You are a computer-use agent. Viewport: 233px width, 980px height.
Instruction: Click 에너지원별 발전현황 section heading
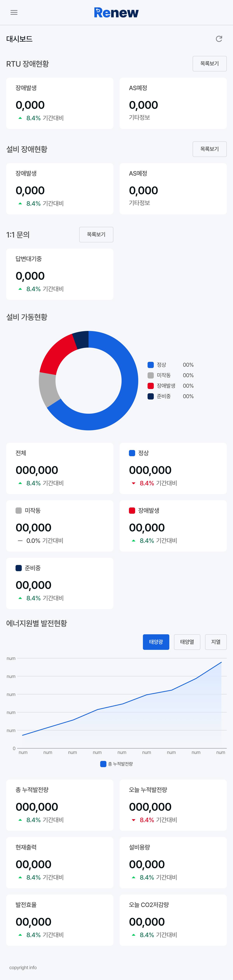37,623
